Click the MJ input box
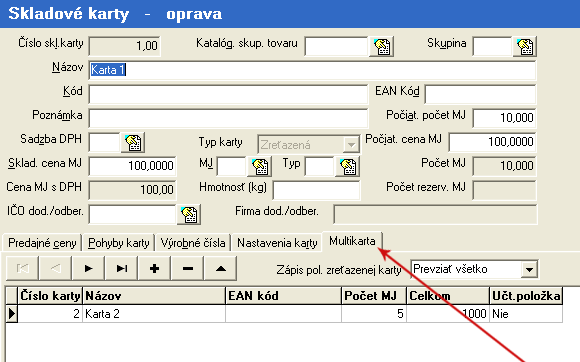This screenshot has height=362, width=580. [232, 166]
